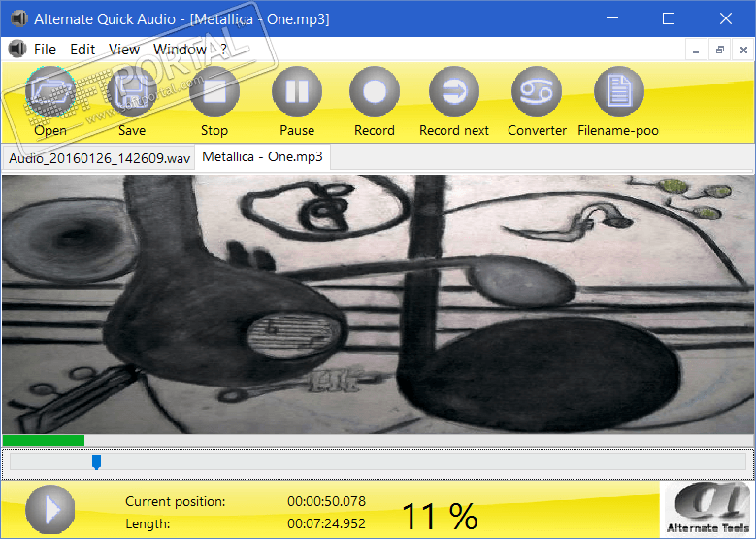756x539 pixels.
Task: Click the Length: label
Action: click(148, 524)
